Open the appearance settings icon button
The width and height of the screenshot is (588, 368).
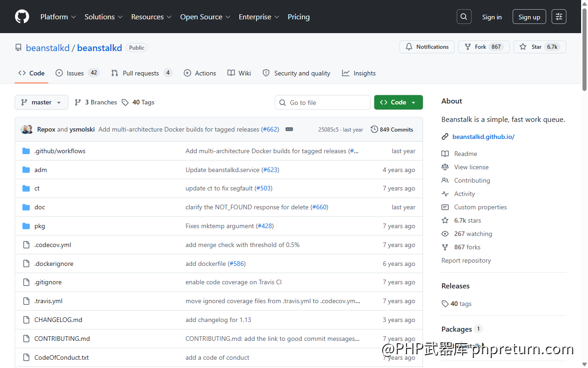(x=559, y=17)
